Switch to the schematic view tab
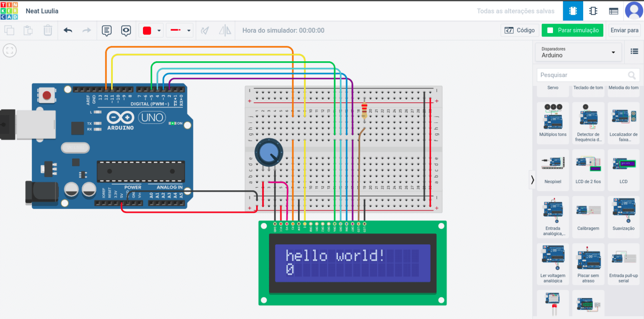Viewport: 644px width, 319px height. [593, 11]
